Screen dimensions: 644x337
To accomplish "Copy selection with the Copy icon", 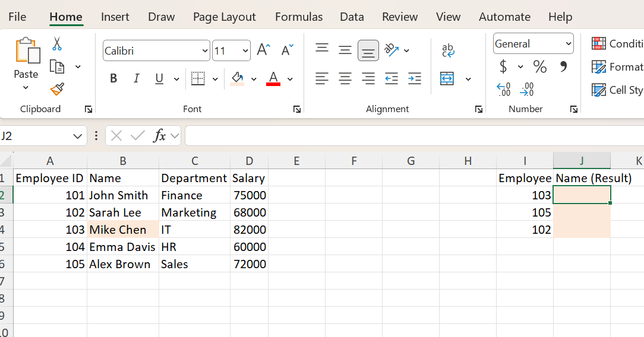I will coord(56,66).
